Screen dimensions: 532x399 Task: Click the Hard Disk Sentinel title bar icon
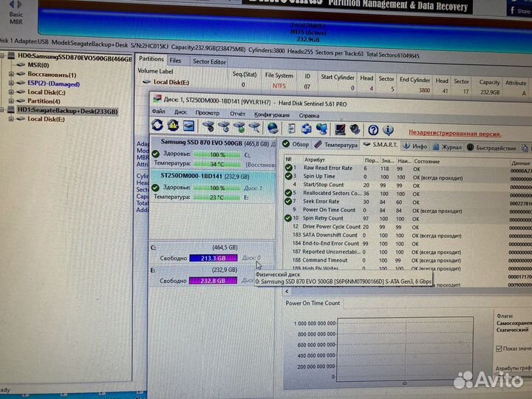pyautogui.click(x=157, y=99)
